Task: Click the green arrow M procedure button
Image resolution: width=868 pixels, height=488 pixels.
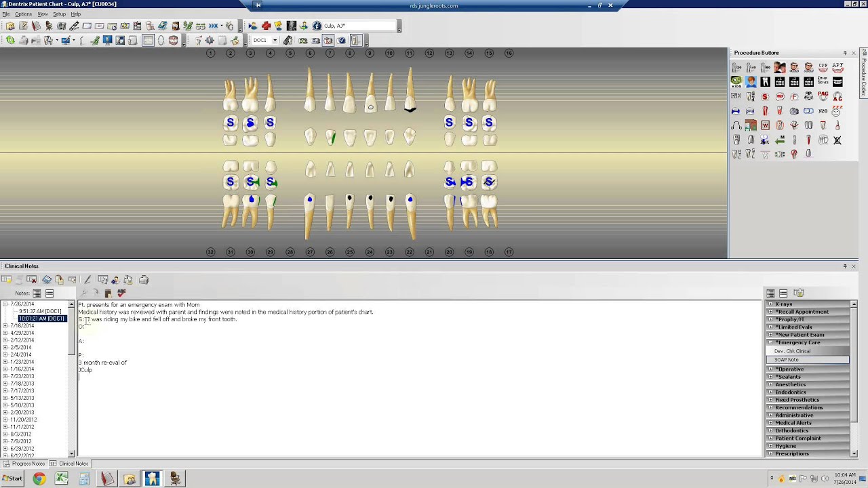Action: coord(780,140)
